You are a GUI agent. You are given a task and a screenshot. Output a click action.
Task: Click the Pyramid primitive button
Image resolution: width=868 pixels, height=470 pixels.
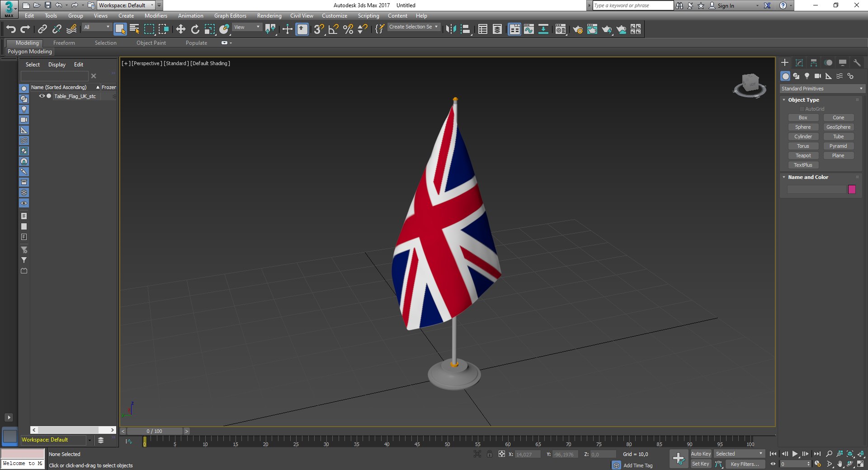(838, 146)
